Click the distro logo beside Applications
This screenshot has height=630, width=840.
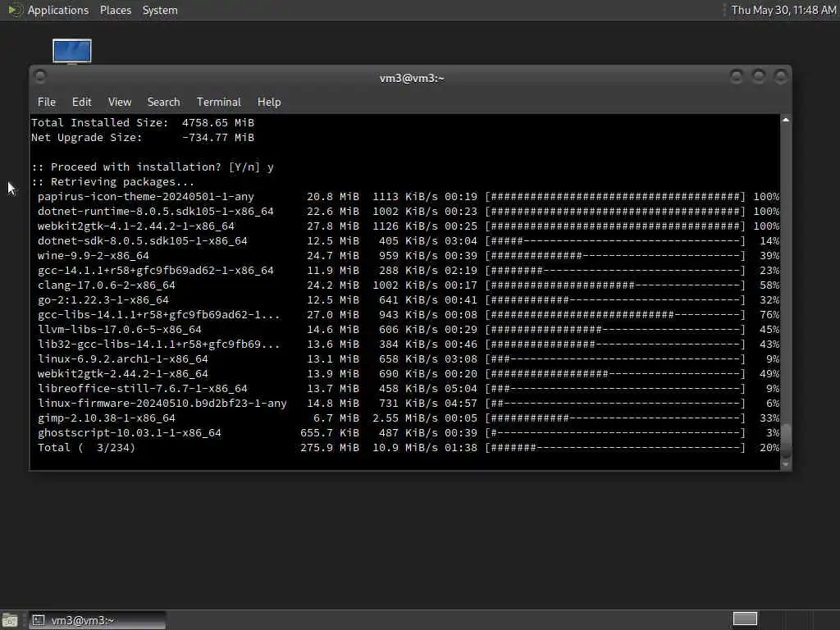[15, 10]
